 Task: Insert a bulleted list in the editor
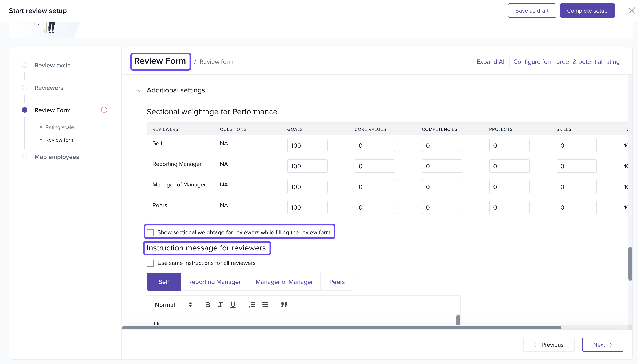(265, 305)
